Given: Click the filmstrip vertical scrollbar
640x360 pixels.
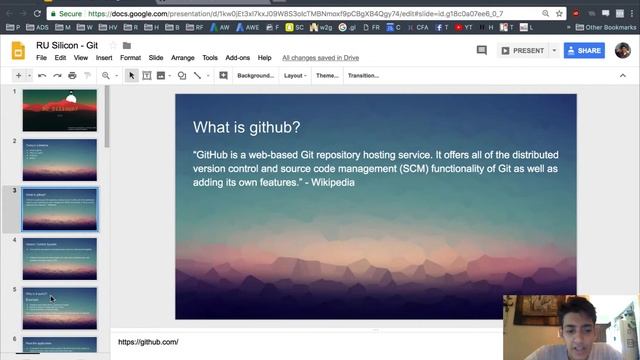Looking at the screenshot, I should 107,116.
